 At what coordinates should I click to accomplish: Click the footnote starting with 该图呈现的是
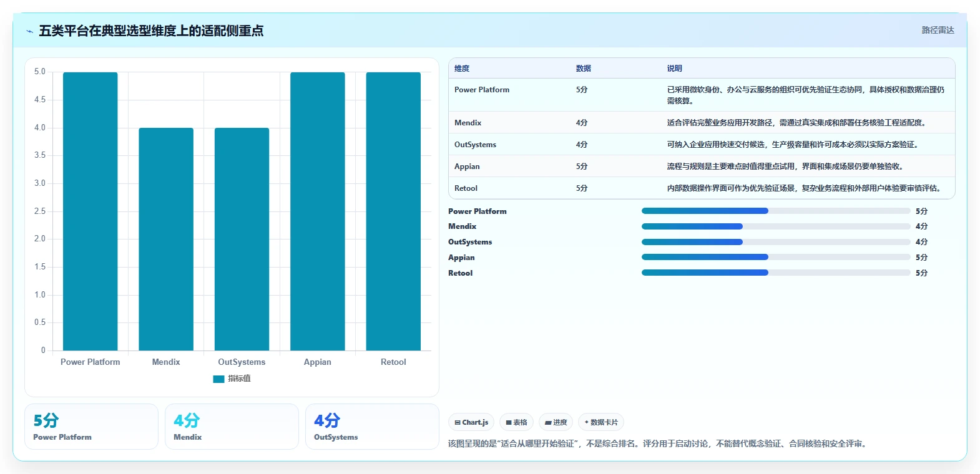[x=659, y=443]
